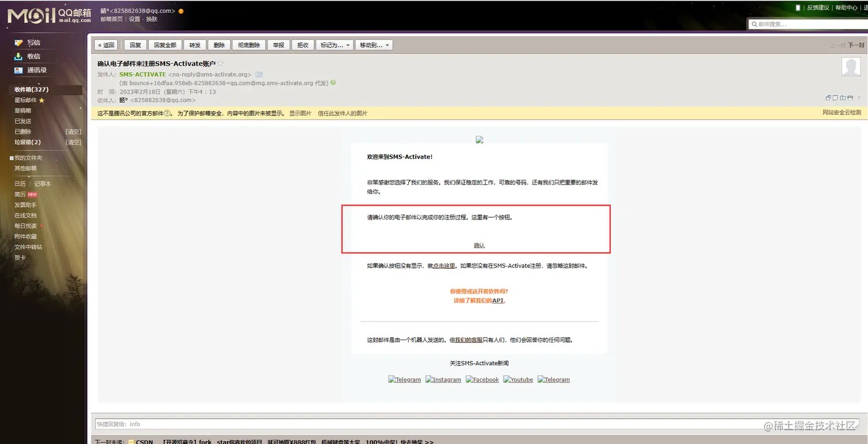Open 发票助手 invoice helper

pyautogui.click(x=25, y=205)
